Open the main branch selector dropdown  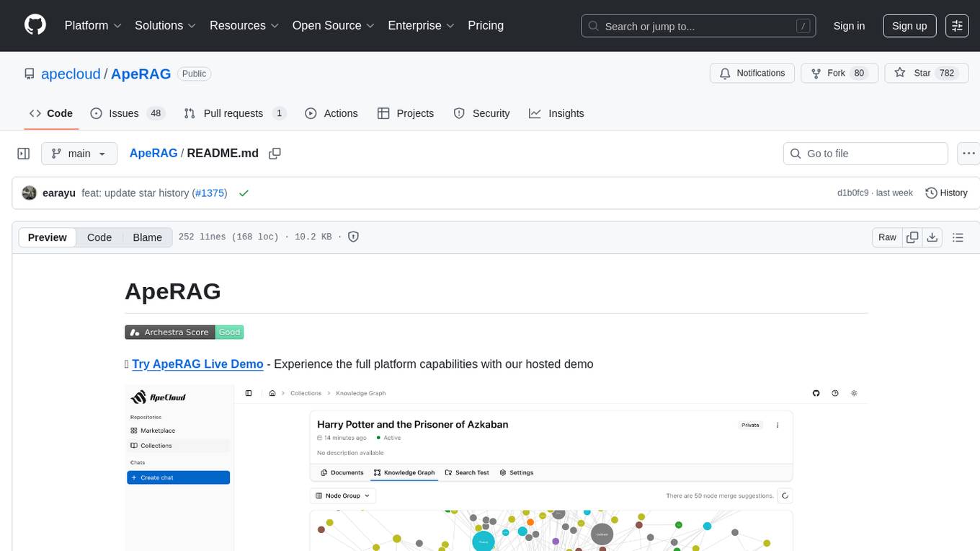(x=79, y=154)
